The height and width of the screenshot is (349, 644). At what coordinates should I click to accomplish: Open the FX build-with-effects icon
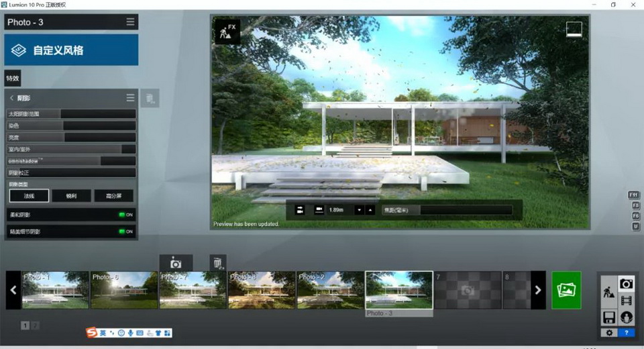tap(226, 32)
